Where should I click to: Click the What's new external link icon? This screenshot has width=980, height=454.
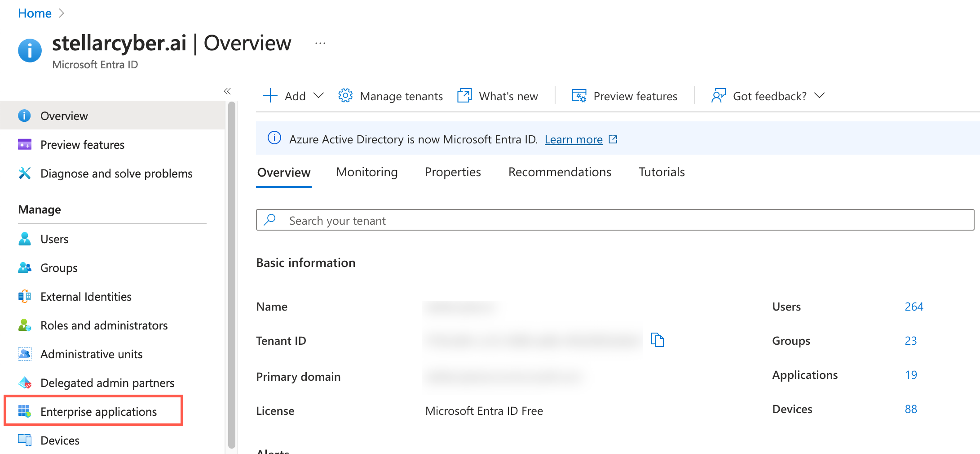[x=464, y=96]
